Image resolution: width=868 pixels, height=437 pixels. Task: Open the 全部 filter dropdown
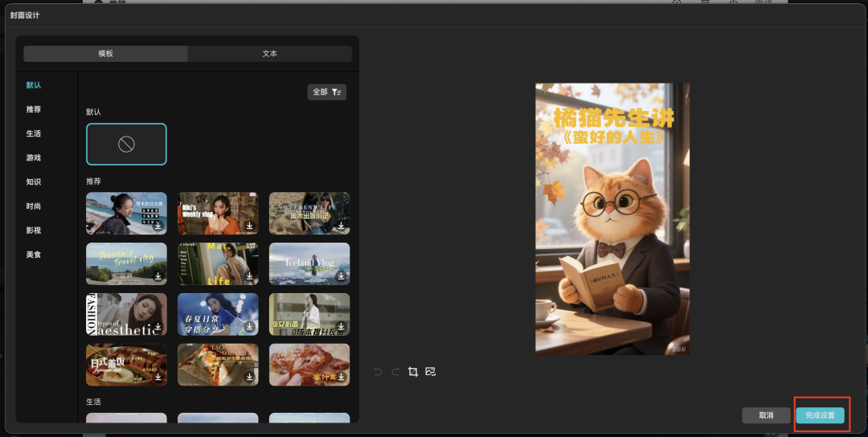pyautogui.click(x=326, y=92)
